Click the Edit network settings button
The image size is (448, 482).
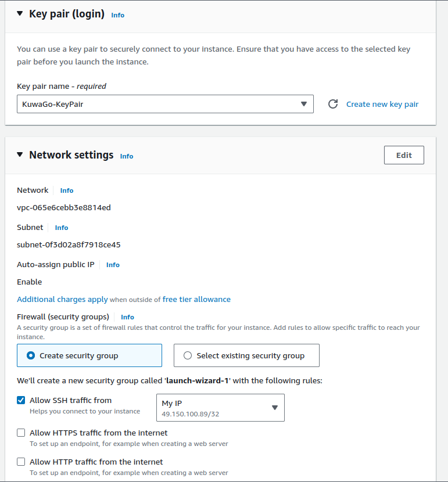click(x=404, y=155)
